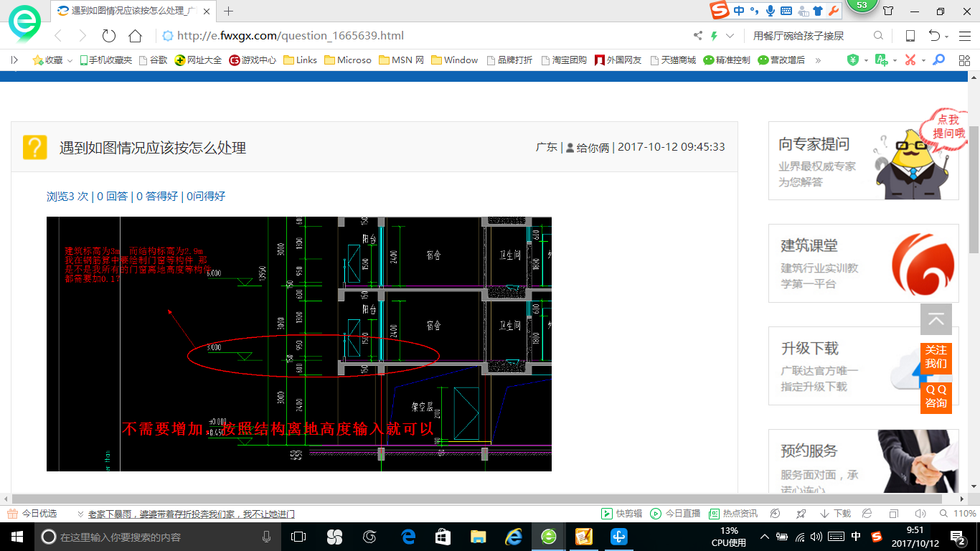Click the search magnifier icon
The width and height of the screenshot is (980, 551).
(878, 36)
